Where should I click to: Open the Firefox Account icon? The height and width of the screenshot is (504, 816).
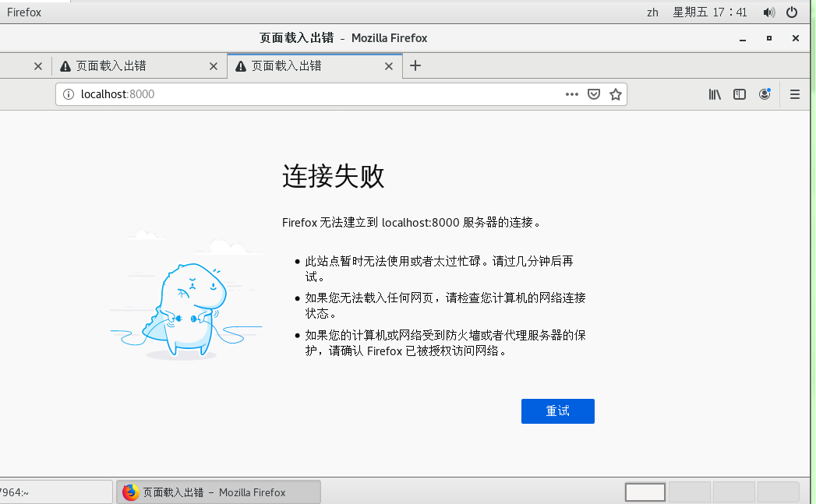pyautogui.click(x=765, y=93)
